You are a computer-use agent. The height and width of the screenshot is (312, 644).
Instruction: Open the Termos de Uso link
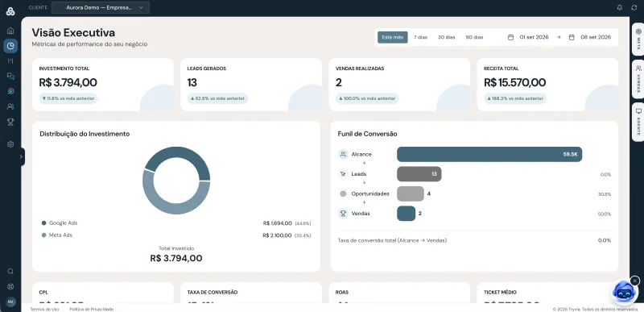click(44, 309)
